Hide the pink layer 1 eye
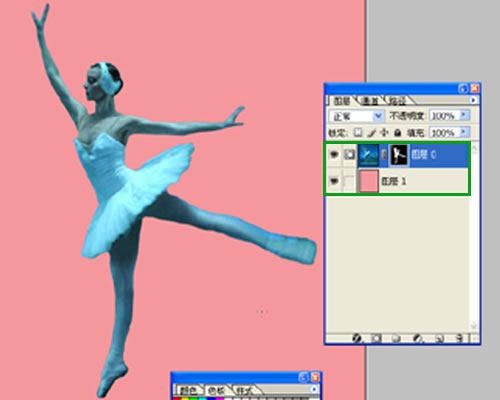This screenshot has width=500, height=400. pyautogui.click(x=334, y=181)
